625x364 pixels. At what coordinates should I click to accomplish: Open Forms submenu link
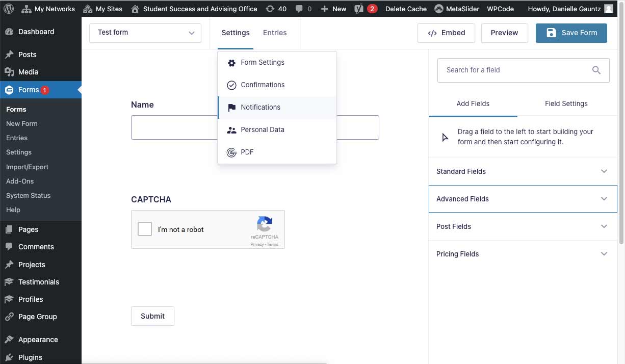pos(16,109)
